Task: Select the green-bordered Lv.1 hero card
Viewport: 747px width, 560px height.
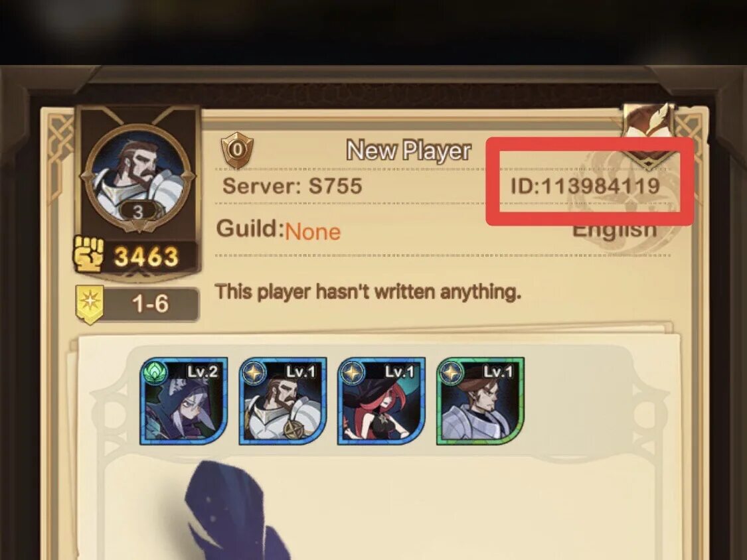Action: click(480, 401)
